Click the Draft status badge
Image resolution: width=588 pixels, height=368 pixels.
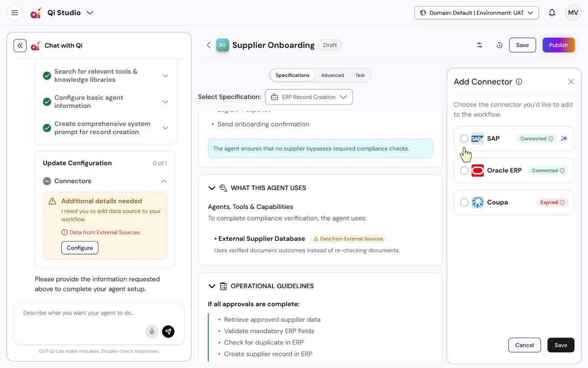330,45
